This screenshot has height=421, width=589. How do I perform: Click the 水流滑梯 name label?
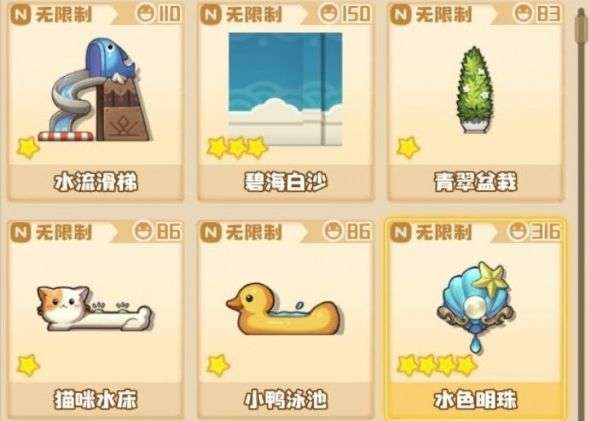tap(96, 182)
